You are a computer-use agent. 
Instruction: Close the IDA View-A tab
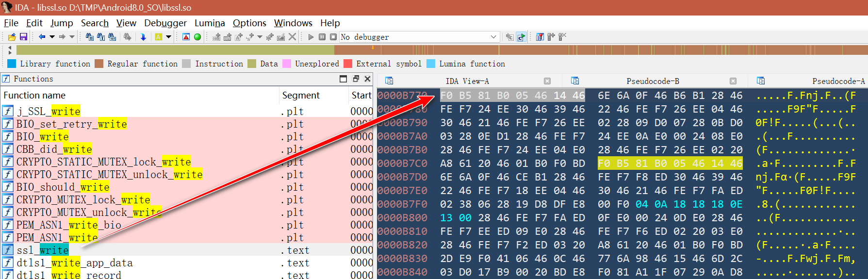(x=547, y=81)
